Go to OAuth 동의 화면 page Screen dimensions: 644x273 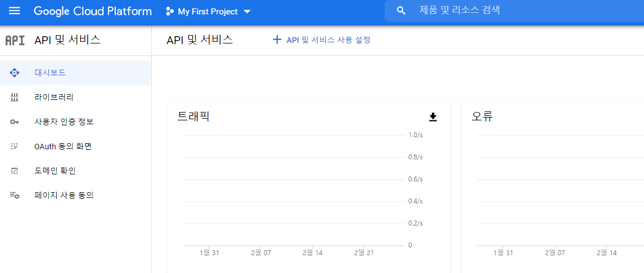(x=62, y=147)
